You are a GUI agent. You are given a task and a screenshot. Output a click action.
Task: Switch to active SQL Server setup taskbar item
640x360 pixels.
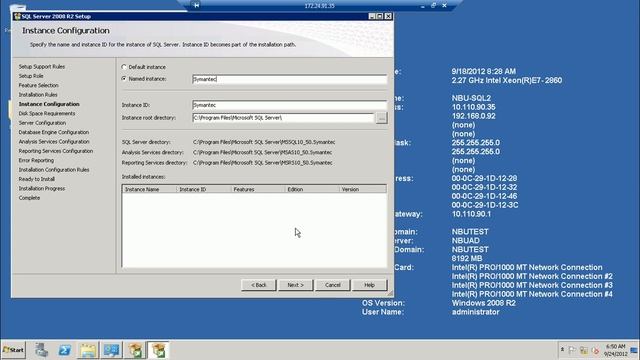[158, 350]
